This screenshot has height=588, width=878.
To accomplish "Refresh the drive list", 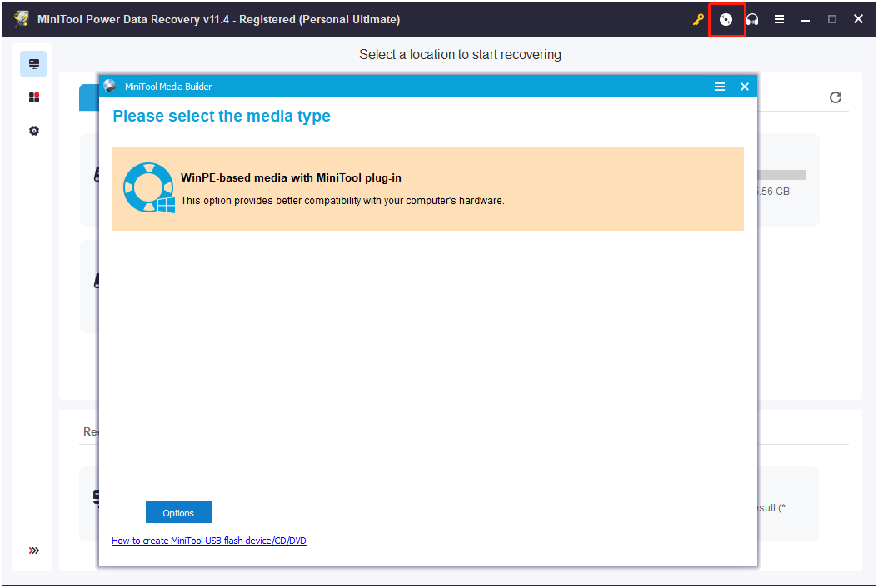I will pyautogui.click(x=836, y=97).
